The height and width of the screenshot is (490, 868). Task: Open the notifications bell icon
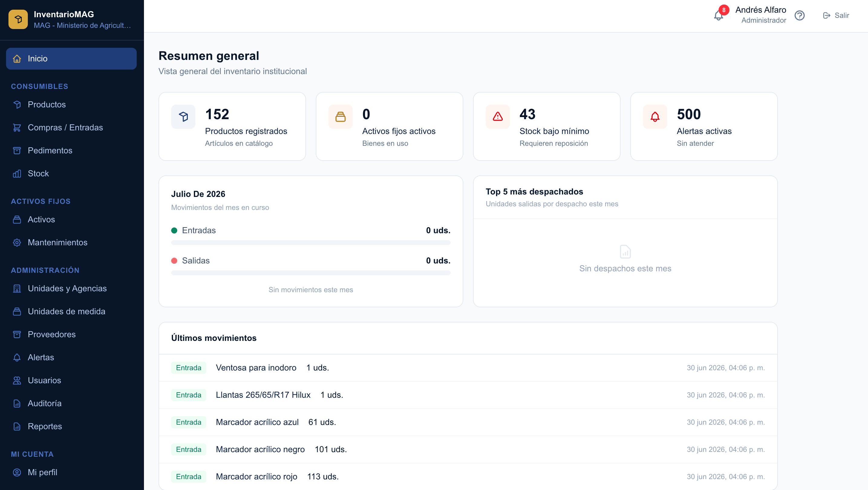pyautogui.click(x=718, y=16)
